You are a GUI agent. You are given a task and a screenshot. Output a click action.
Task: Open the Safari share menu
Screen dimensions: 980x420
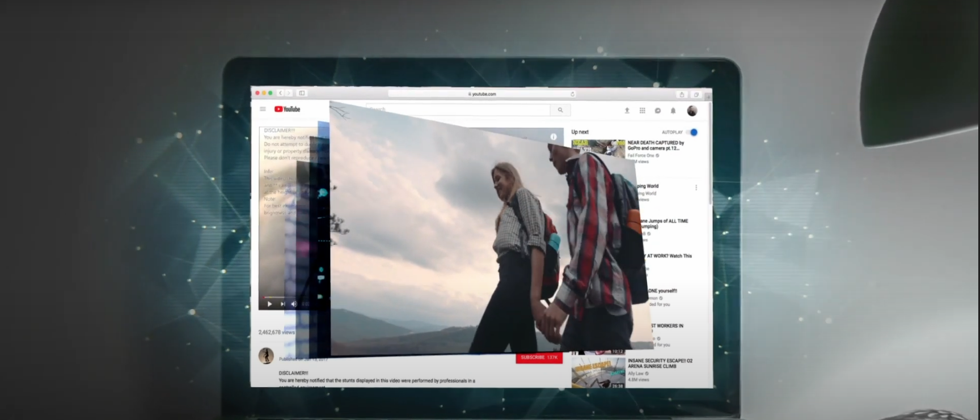682,95
